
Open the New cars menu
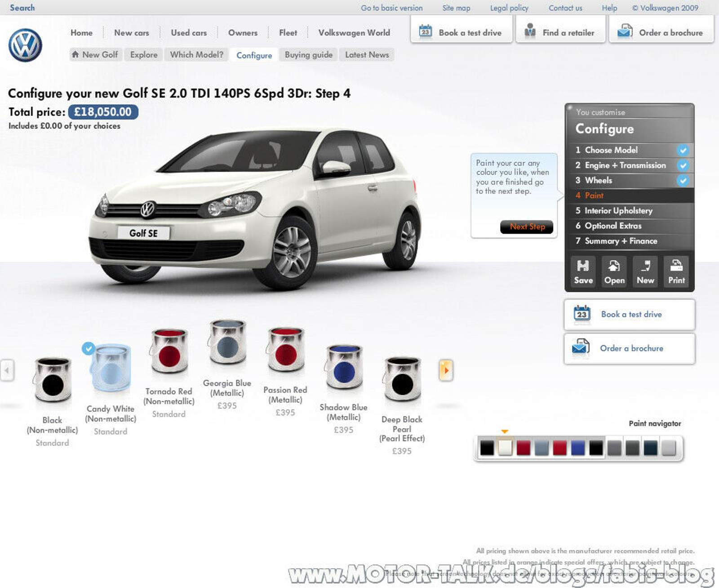tap(131, 33)
